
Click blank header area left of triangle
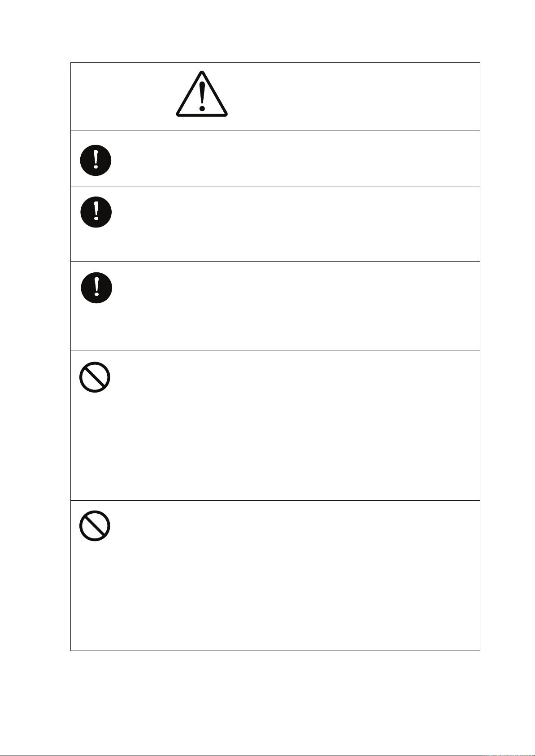(x=122, y=96)
